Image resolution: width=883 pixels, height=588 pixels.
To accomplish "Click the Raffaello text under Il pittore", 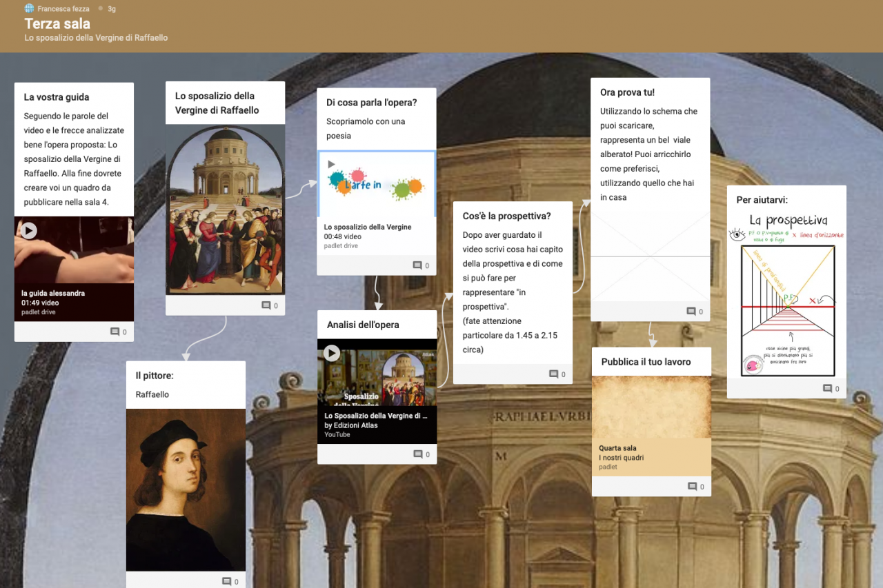I will pos(152,395).
